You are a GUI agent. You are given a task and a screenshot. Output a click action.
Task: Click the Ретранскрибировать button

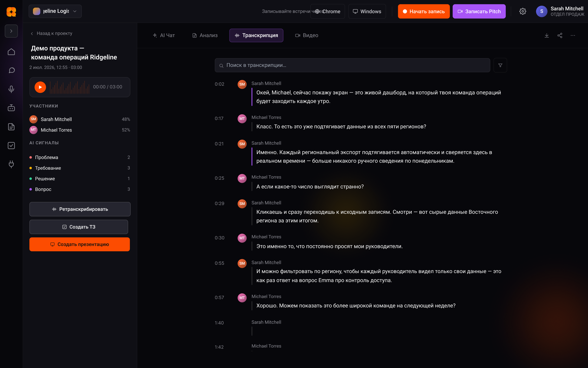coord(80,209)
